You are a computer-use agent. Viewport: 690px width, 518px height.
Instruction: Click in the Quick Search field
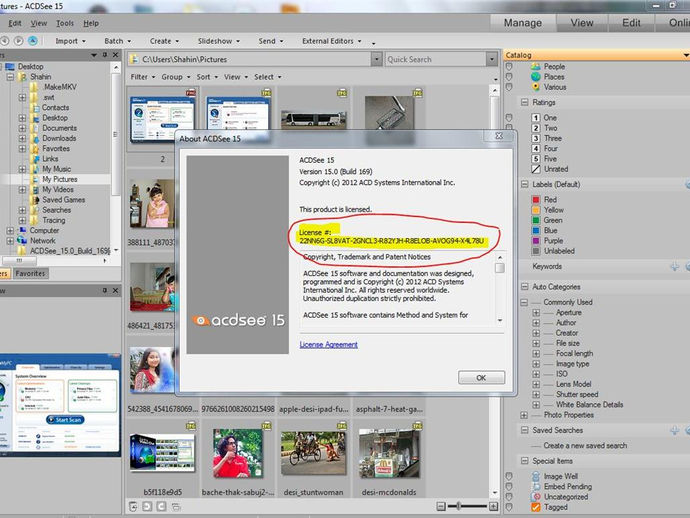(x=436, y=59)
